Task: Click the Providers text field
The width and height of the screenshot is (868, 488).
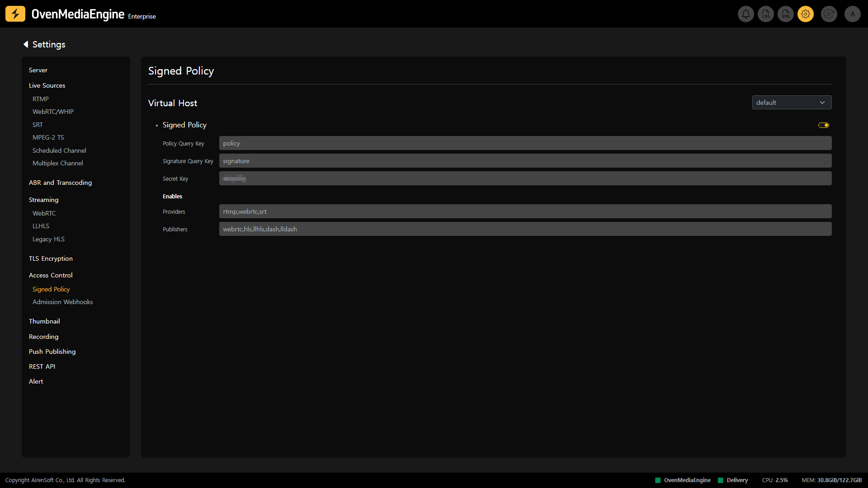Action: (525, 211)
